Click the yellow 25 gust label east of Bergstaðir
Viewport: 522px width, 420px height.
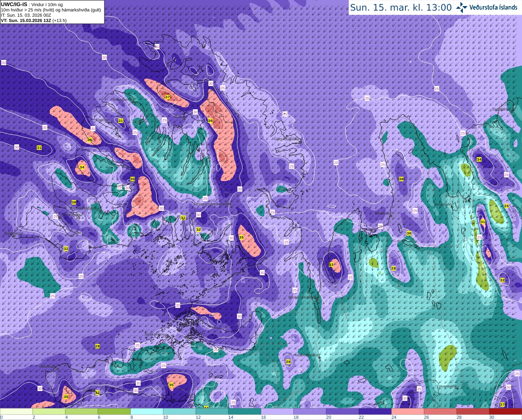pos(507,206)
